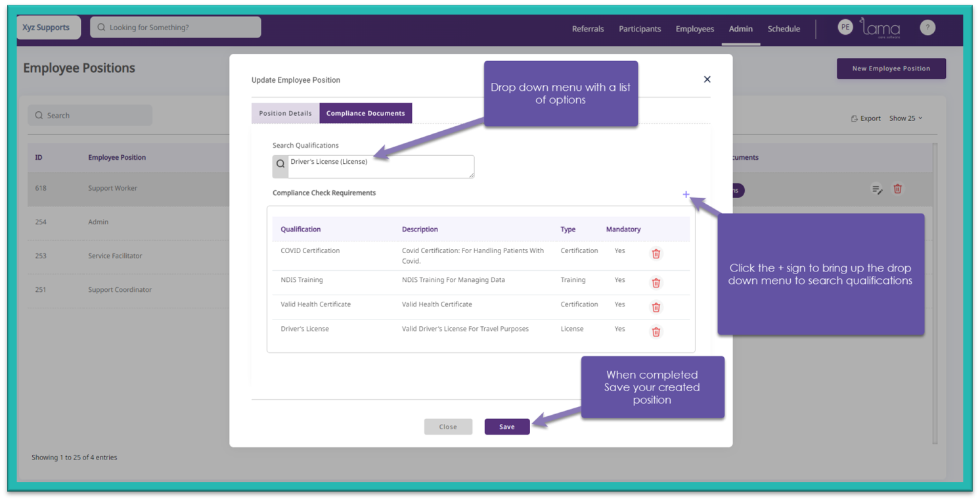Click the New Employee Position button
Screen dimensions: 980x501
pos(891,68)
